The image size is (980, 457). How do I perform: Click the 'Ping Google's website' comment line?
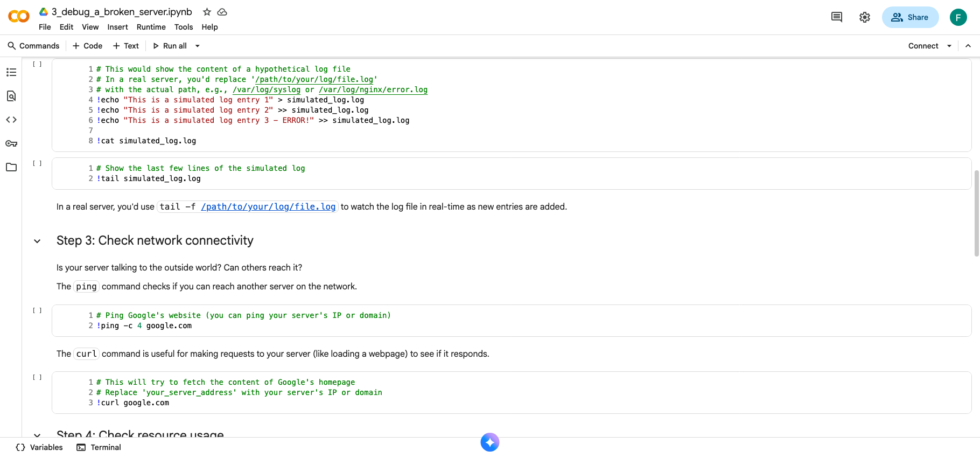coord(243,315)
